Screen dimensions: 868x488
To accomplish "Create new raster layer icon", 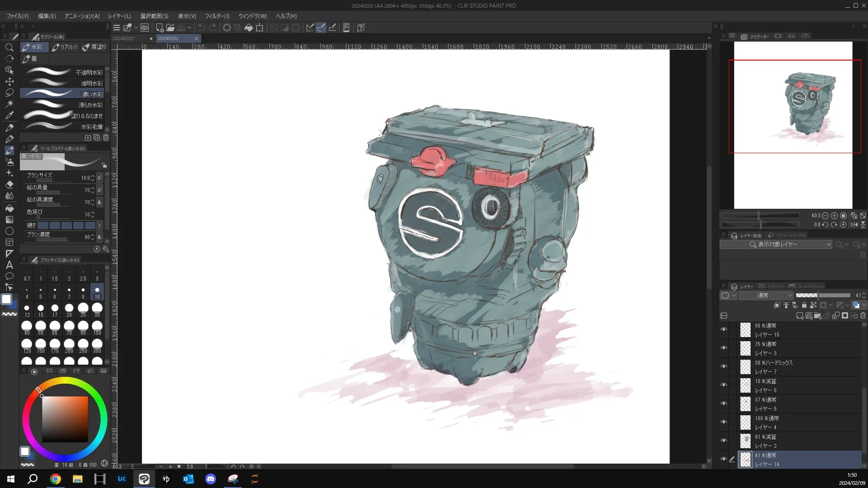I will pyautogui.click(x=800, y=316).
